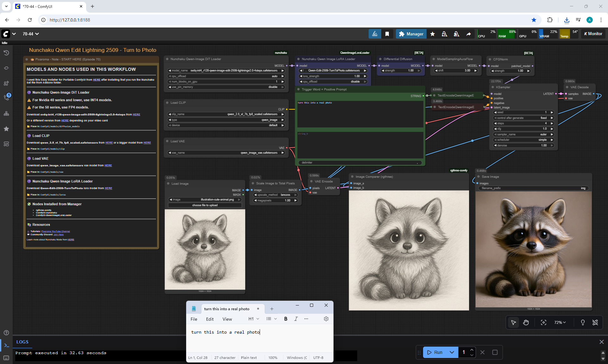
Task: Toggle link visibility icon
Action: tap(595, 322)
